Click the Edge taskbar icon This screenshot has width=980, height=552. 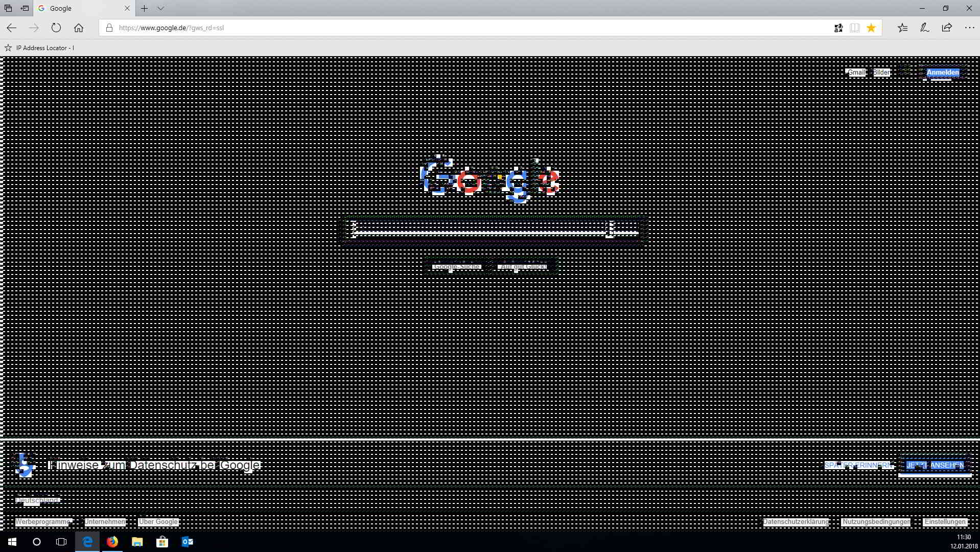point(87,542)
